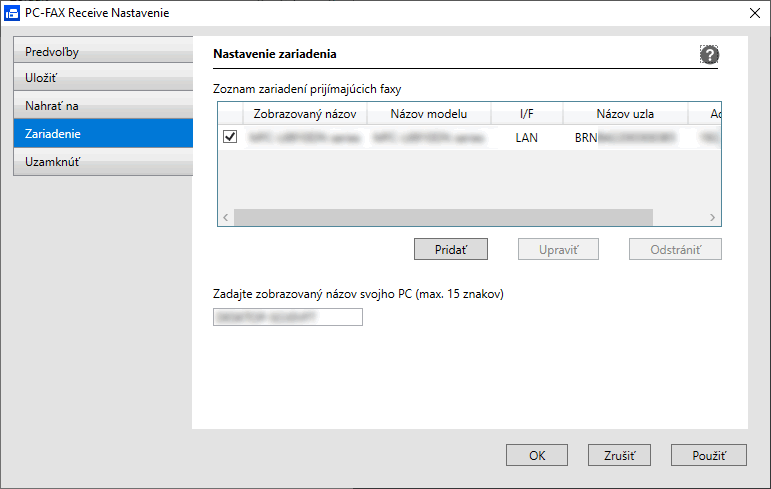Select the BRN node name cell

click(625, 138)
